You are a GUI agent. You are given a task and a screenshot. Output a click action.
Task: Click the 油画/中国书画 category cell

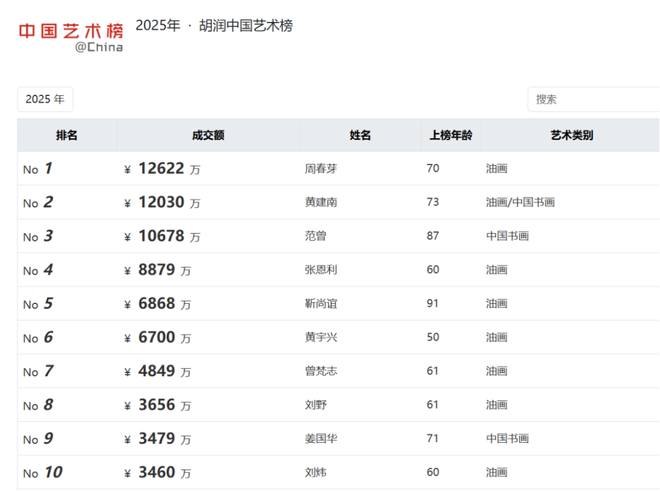[x=520, y=203]
